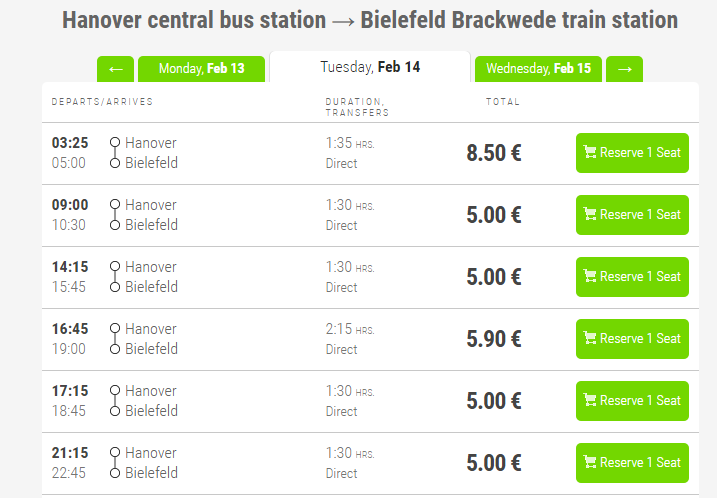717x498 pixels.
Task: Click the next day right arrow
Action: point(624,69)
